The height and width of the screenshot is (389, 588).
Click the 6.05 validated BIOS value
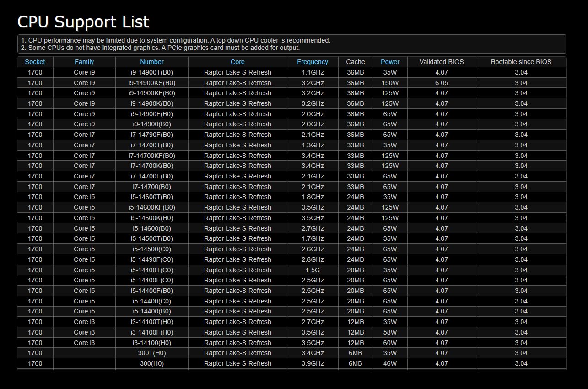(441, 83)
